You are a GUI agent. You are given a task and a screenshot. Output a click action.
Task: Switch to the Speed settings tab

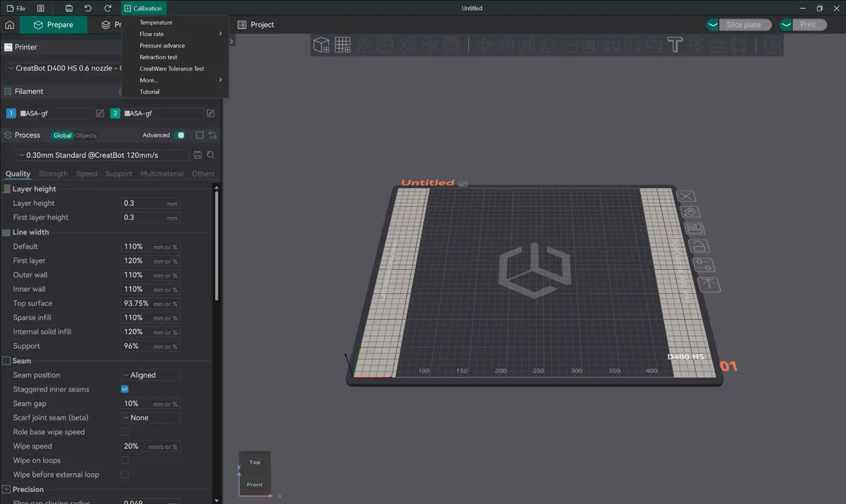tap(87, 174)
